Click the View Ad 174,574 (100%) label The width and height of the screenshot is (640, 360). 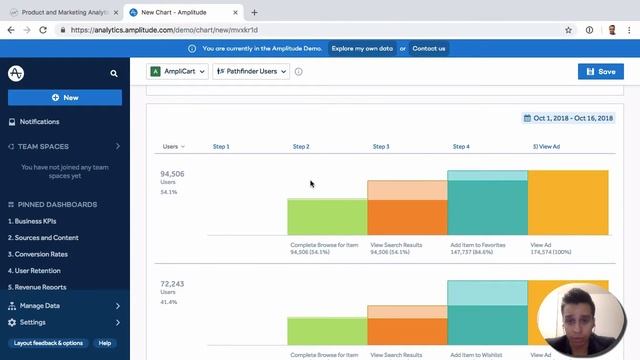click(551, 249)
